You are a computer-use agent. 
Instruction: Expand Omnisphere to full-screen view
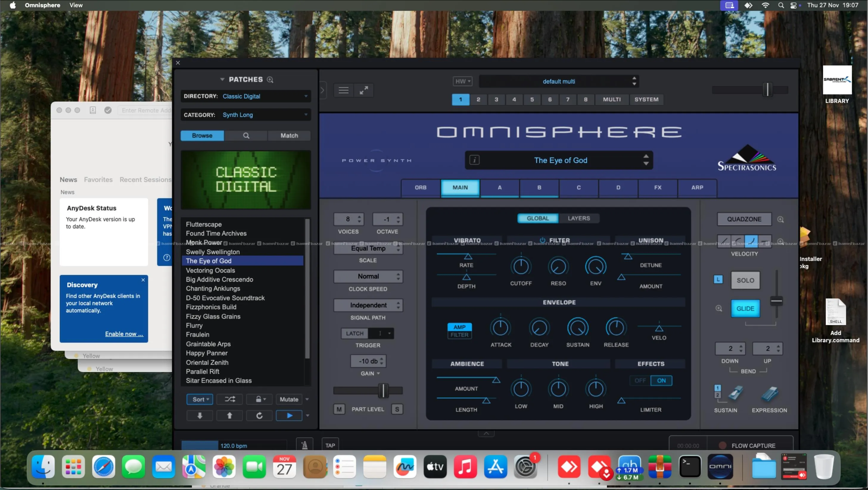coord(364,90)
